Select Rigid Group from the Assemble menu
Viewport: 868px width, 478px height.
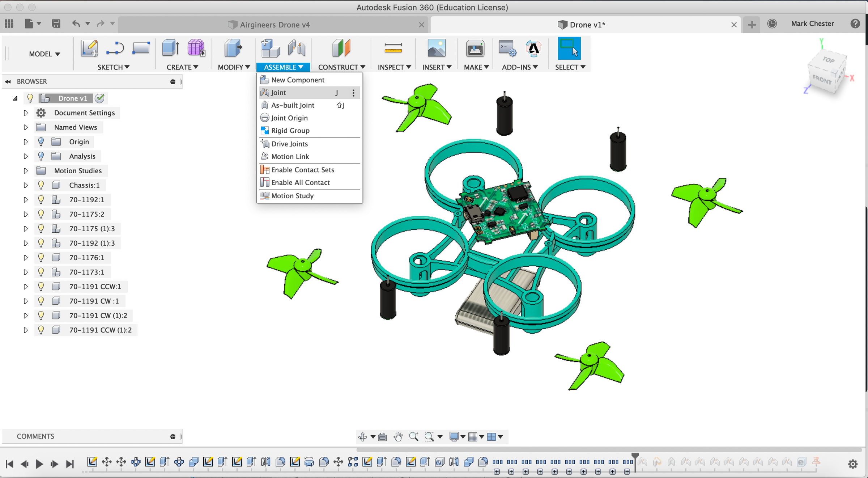coord(290,130)
